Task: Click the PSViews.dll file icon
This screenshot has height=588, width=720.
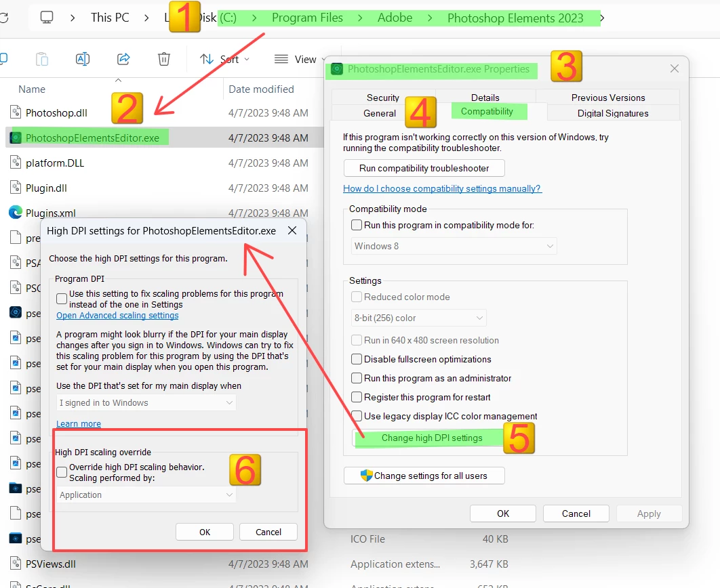Action: (x=16, y=563)
